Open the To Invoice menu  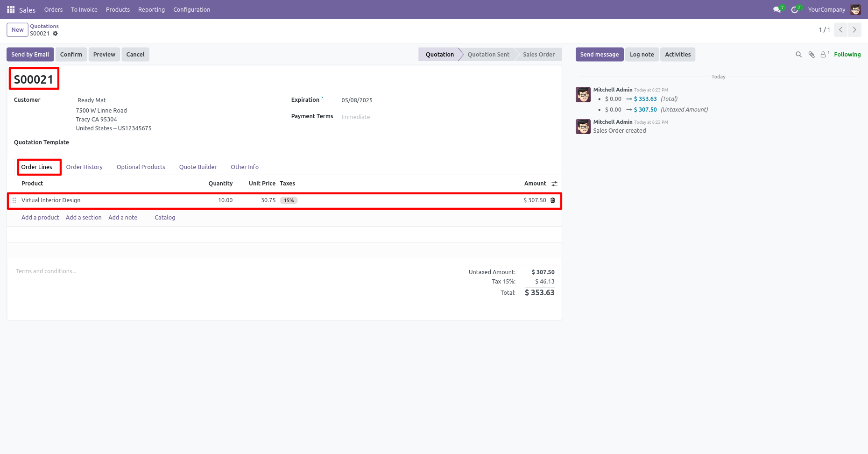pyautogui.click(x=84, y=9)
